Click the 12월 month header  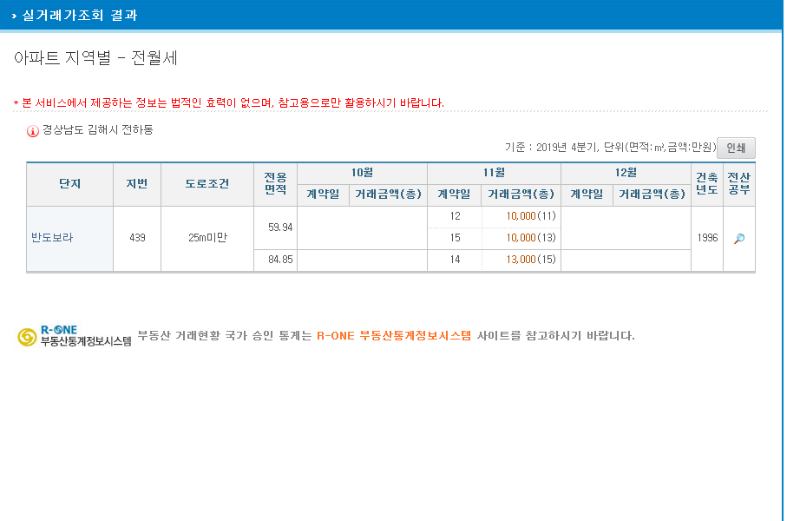point(626,173)
